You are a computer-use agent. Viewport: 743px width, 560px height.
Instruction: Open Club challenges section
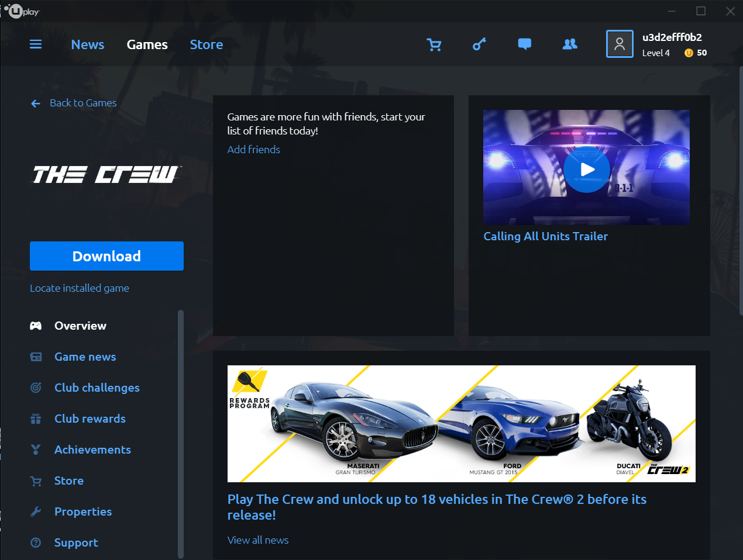tap(97, 388)
